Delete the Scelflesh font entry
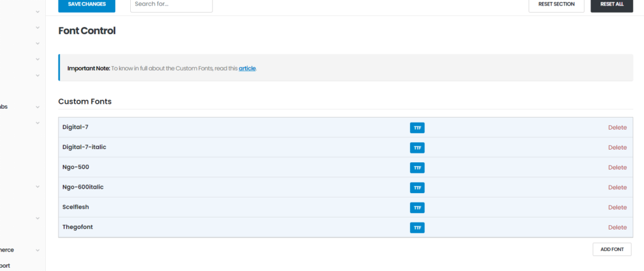644x271 pixels. [617, 207]
